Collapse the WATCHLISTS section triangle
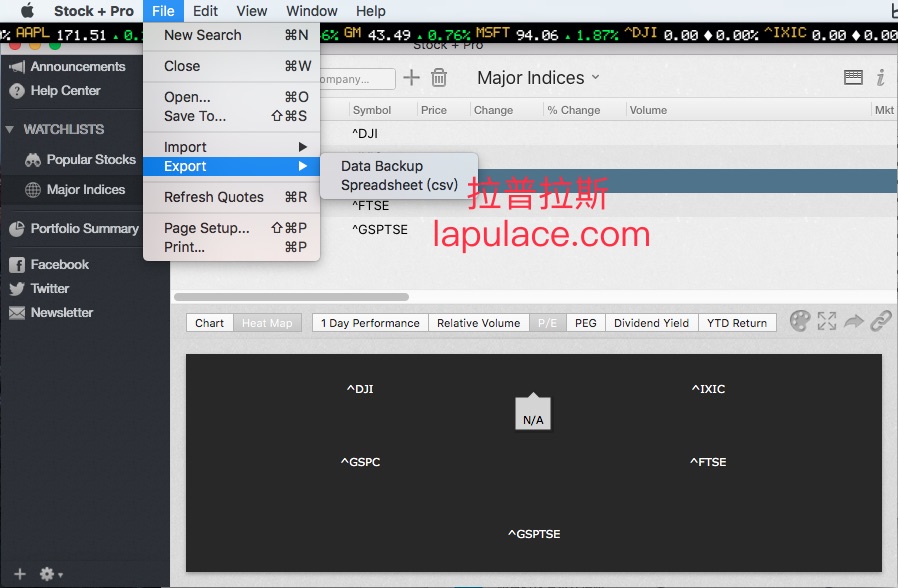Image resolution: width=898 pixels, height=588 pixels. (9, 129)
